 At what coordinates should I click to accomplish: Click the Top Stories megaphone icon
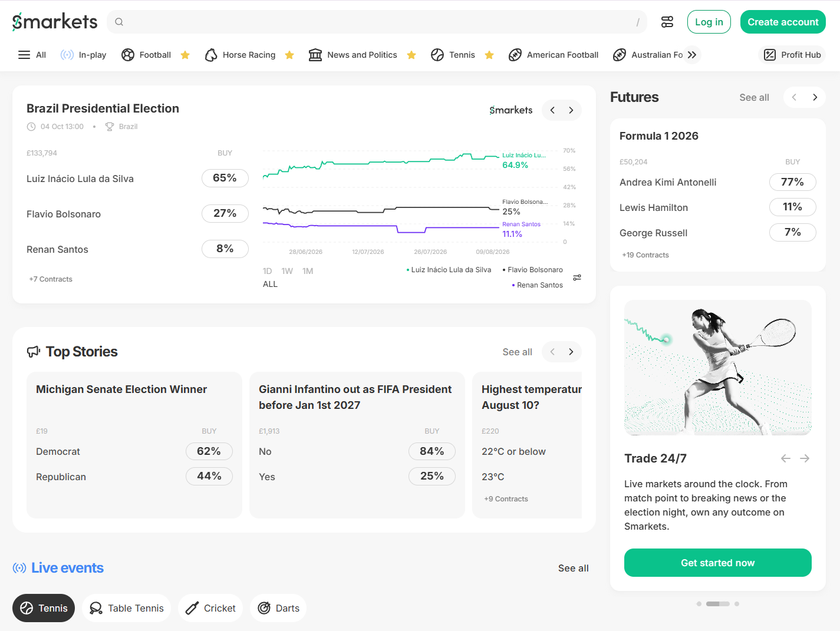[x=34, y=352]
